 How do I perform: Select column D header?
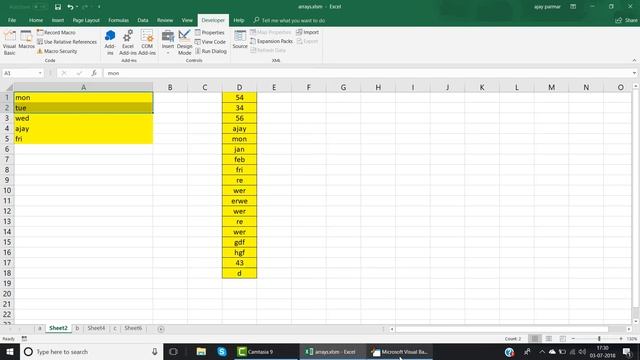[x=239, y=87]
